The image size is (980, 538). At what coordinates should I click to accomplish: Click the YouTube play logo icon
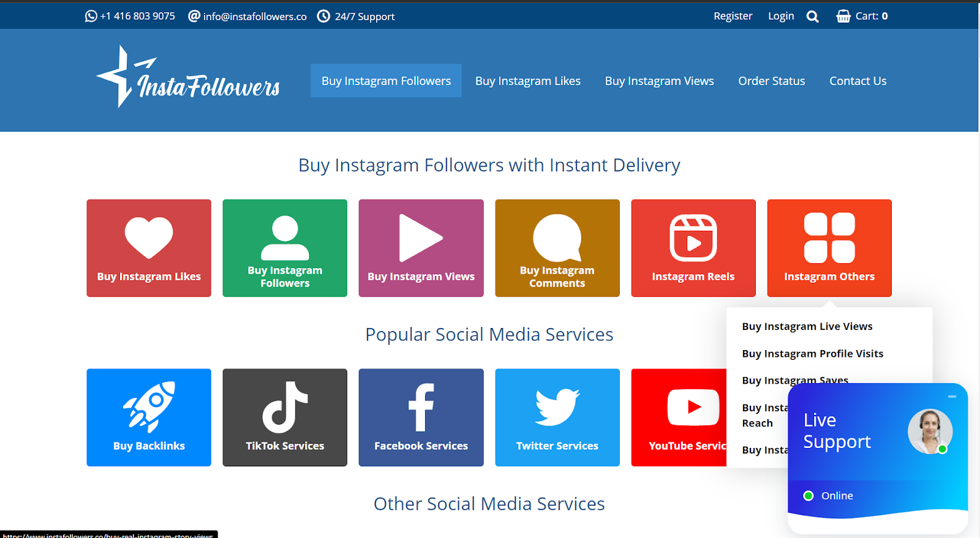[x=693, y=407]
